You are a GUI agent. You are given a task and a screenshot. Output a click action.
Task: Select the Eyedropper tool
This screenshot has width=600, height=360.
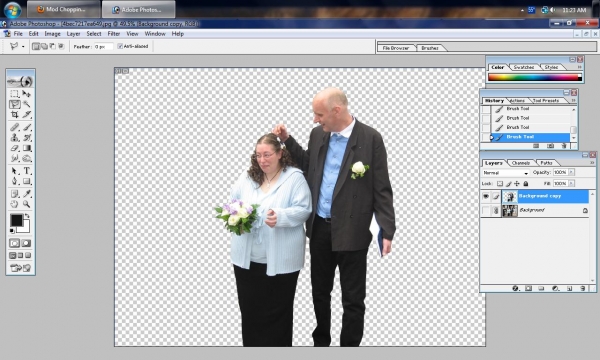[26, 194]
